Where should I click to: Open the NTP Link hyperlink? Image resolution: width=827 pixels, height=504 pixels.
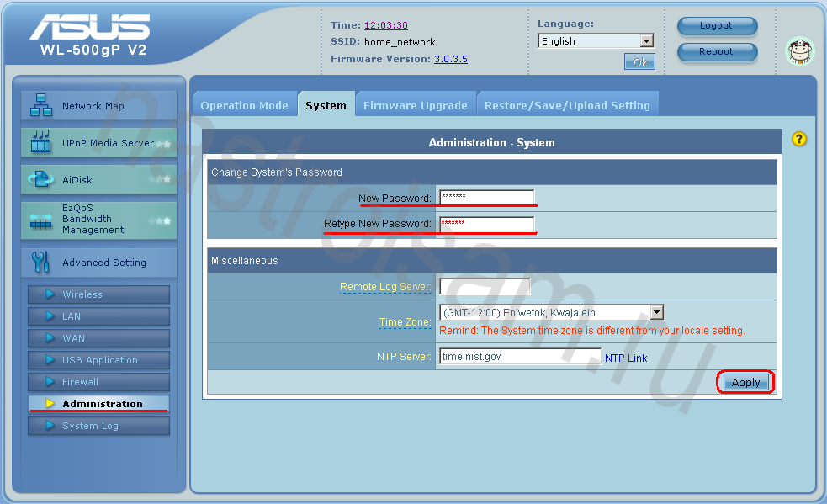[626, 358]
